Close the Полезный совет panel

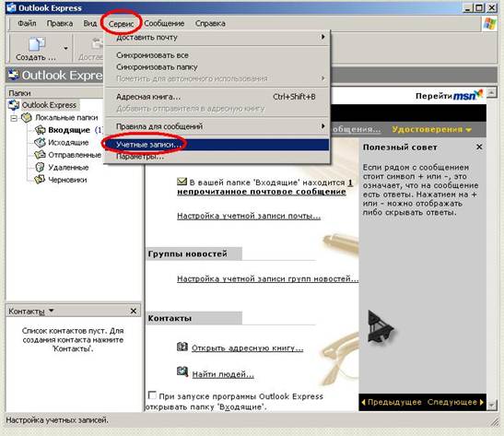pyautogui.click(x=479, y=147)
